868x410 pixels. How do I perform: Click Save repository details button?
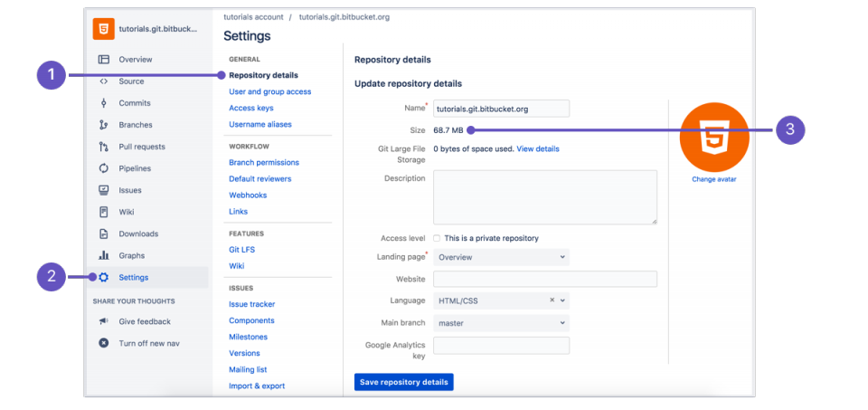click(403, 382)
